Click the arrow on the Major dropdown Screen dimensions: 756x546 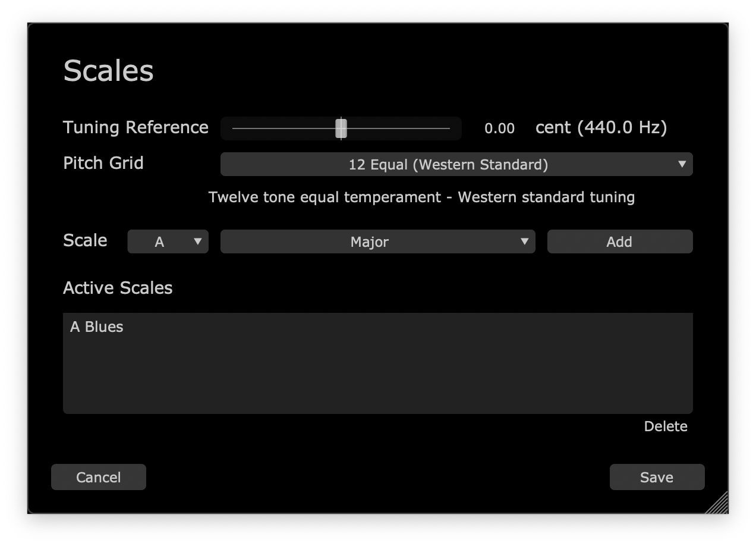pos(524,241)
